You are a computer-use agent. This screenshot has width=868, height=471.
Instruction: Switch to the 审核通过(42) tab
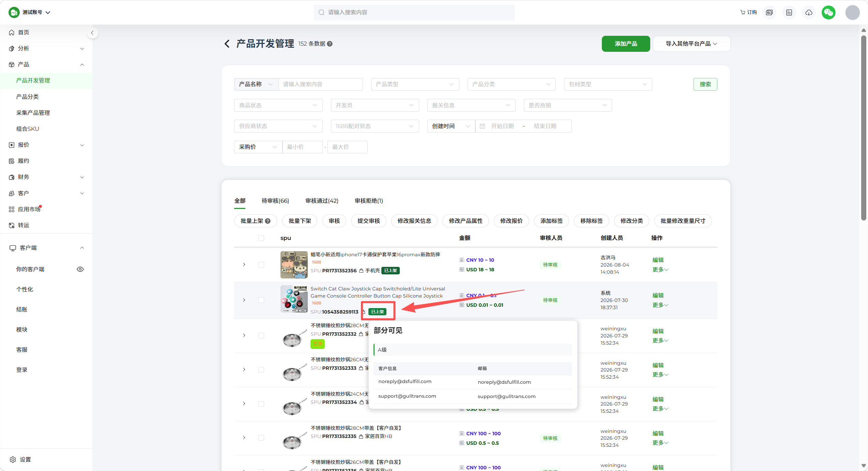tap(322, 201)
